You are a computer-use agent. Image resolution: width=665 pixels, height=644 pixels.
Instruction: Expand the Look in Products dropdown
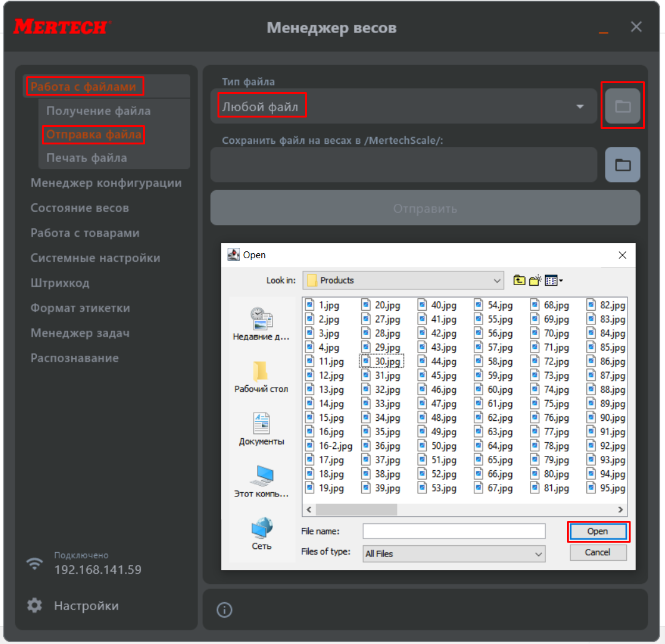[x=497, y=281]
